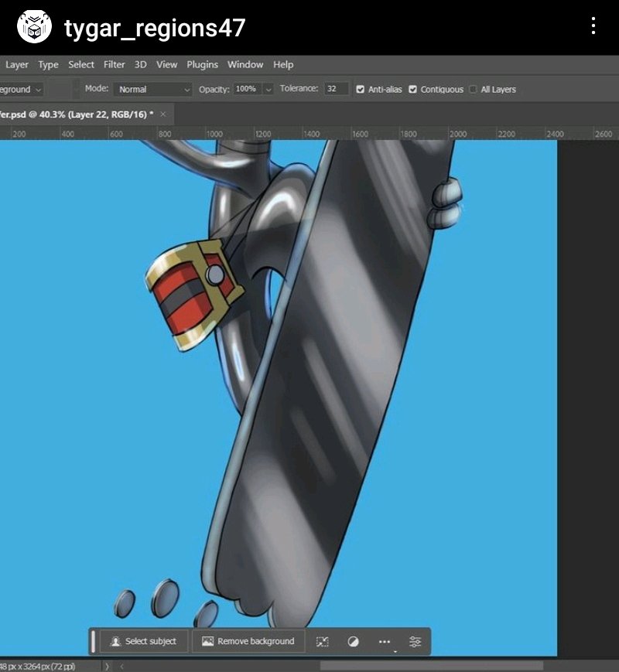
Task: Open the Foreground fill source dropdown
Action: [22, 89]
